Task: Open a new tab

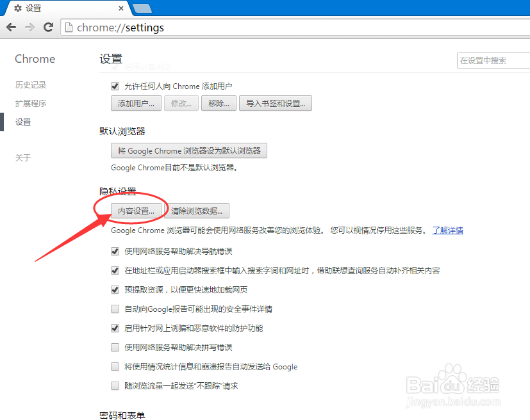Action: [142, 8]
